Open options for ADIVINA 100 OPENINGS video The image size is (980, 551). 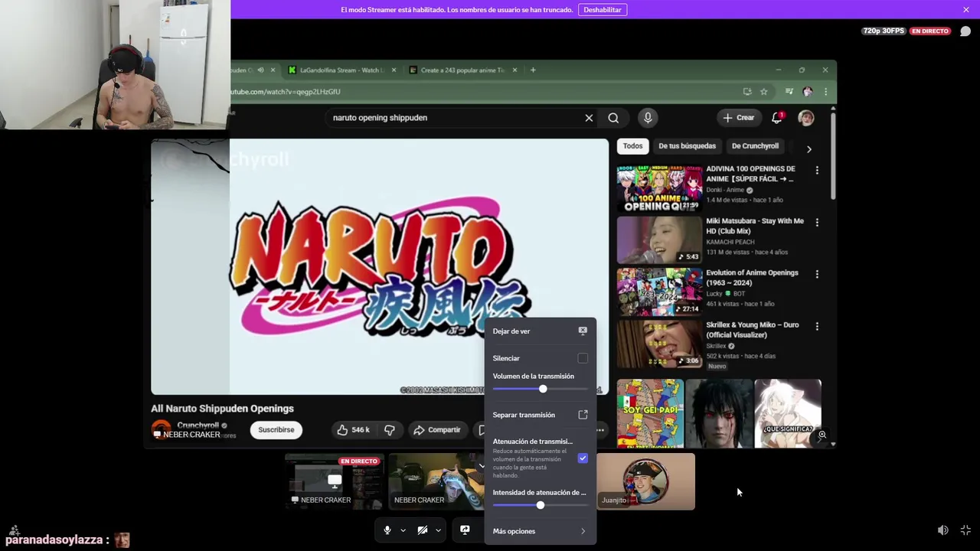(x=817, y=171)
